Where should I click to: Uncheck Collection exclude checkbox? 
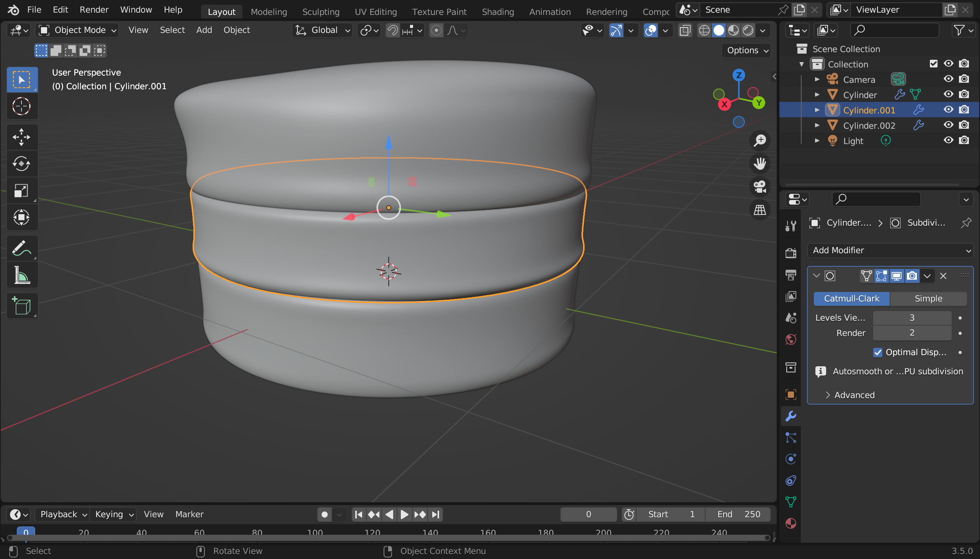point(934,64)
